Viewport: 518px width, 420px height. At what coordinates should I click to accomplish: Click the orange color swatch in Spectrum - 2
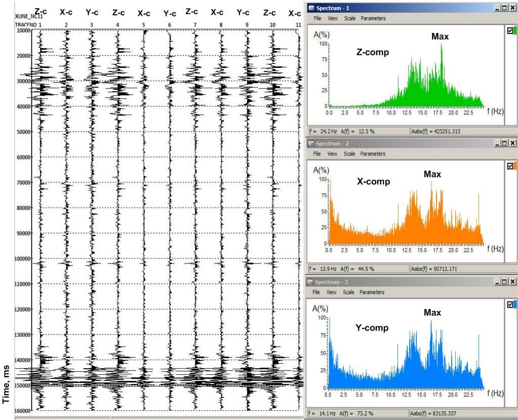[x=515, y=166]
